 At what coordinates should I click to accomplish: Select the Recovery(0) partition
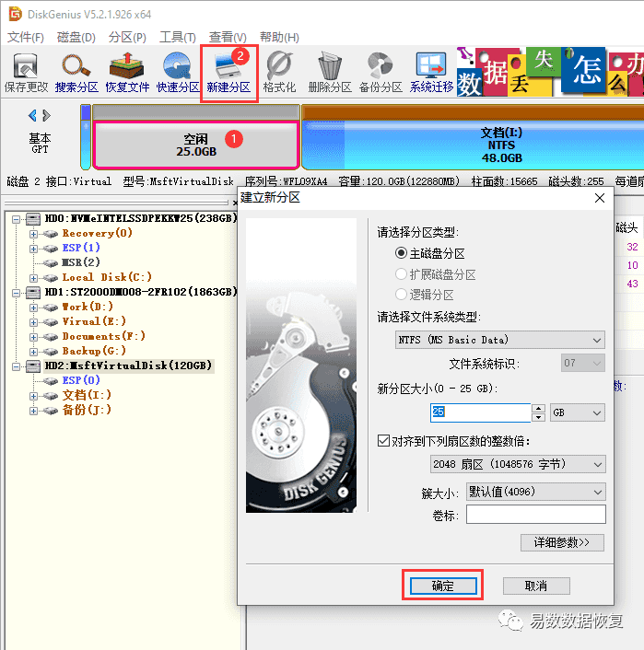coord(97,233)
